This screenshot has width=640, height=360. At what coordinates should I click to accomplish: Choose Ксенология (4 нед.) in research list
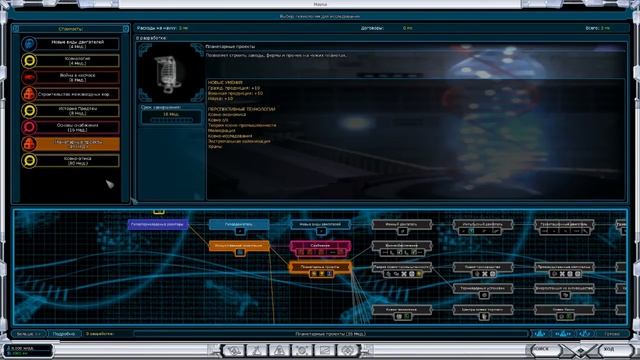[78, 61]
